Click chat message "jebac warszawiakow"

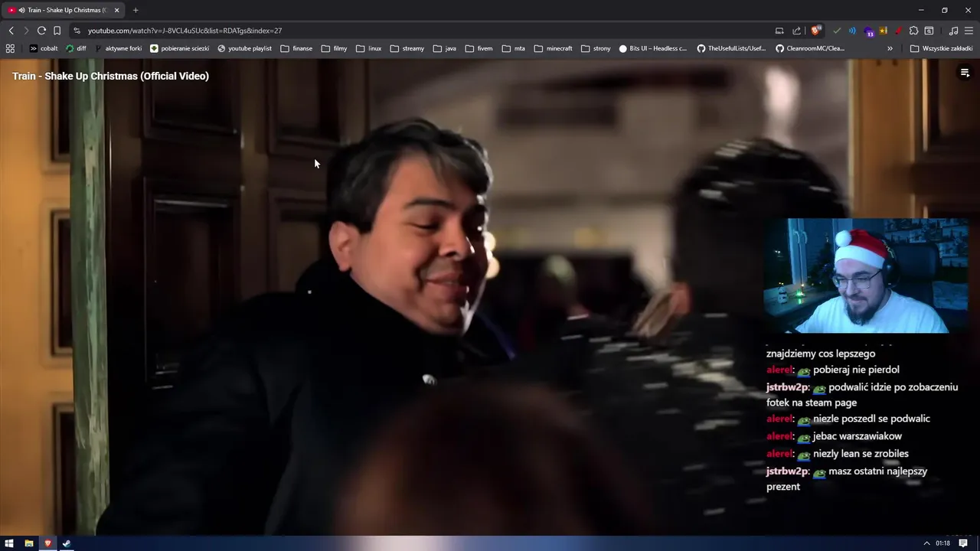click(x=857, y=436)
